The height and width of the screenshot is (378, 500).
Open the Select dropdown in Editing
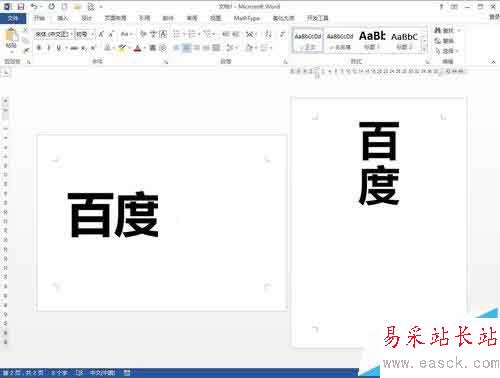pos(446,51)
